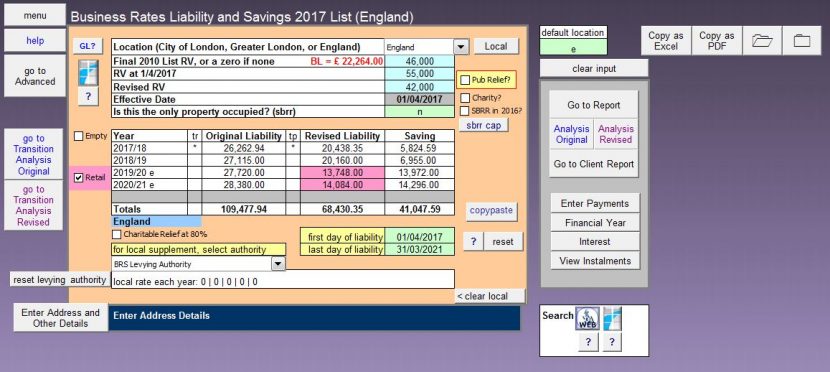830x372 pixels.
Task: Click the Effective Date field 01/04/2017
Action: click(x=419, y=99)
